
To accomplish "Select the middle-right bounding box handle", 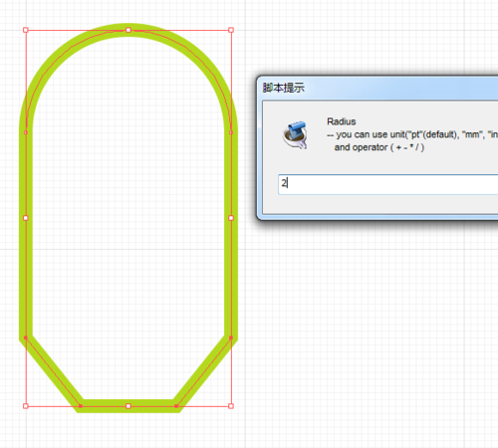I will point(231,218).
